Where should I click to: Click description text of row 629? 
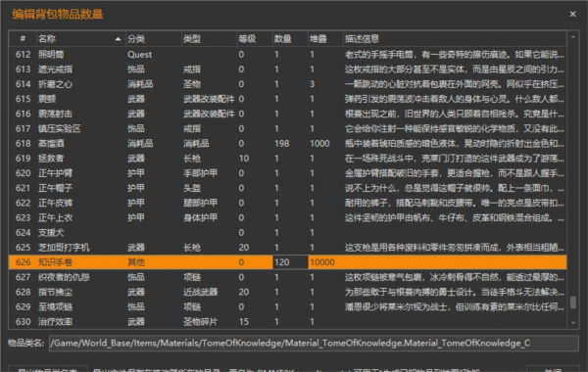(x=454, y=306)
